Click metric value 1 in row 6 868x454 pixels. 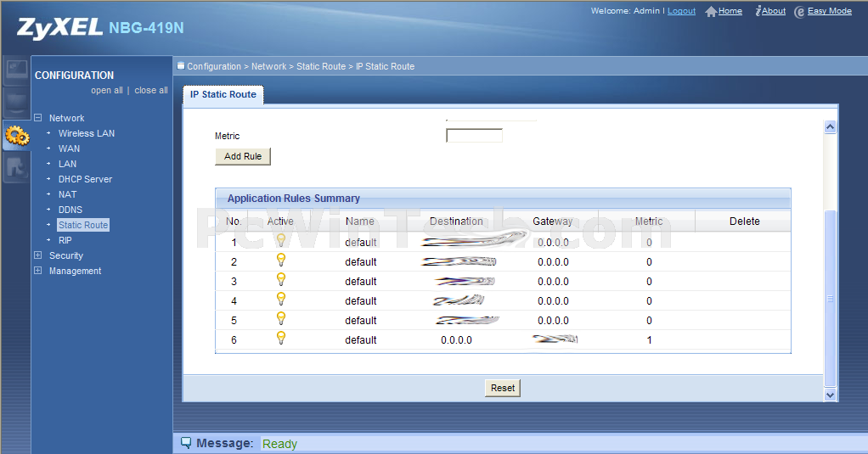pyautogui.click(x=650, y=340)
